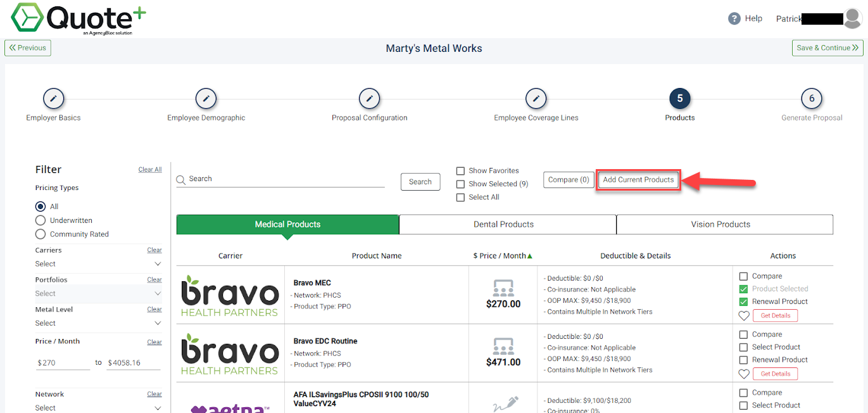
Task: Sort by Carrier column header
Action: point(230,256)
